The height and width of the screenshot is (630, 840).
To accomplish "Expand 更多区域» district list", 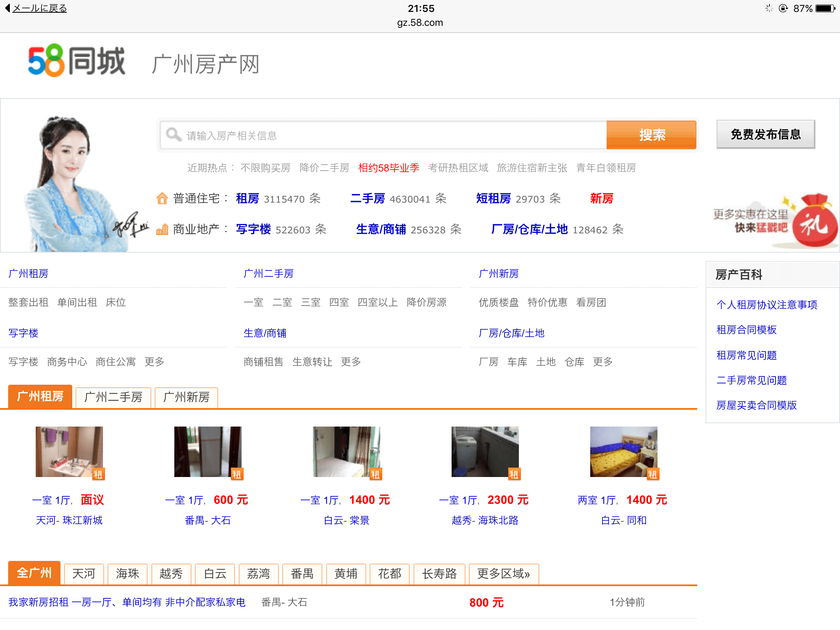I will (x=503, y=573).
